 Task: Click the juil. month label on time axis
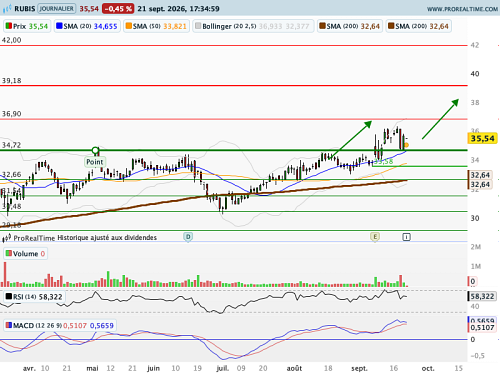point(223,368)
